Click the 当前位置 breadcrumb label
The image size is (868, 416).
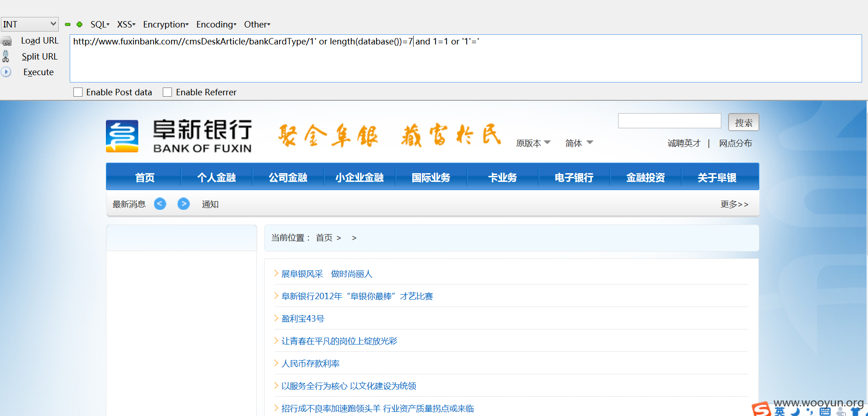pyautogui.click(x=290, y=237)
